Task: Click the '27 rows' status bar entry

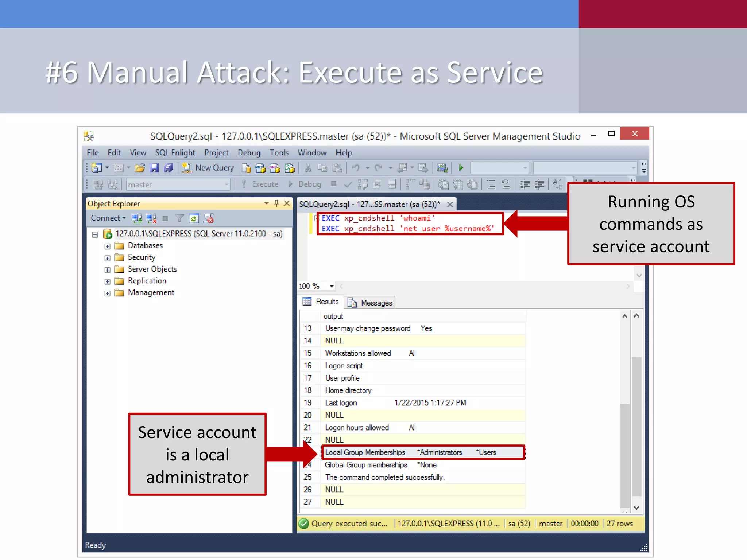Action: point(620,524)
